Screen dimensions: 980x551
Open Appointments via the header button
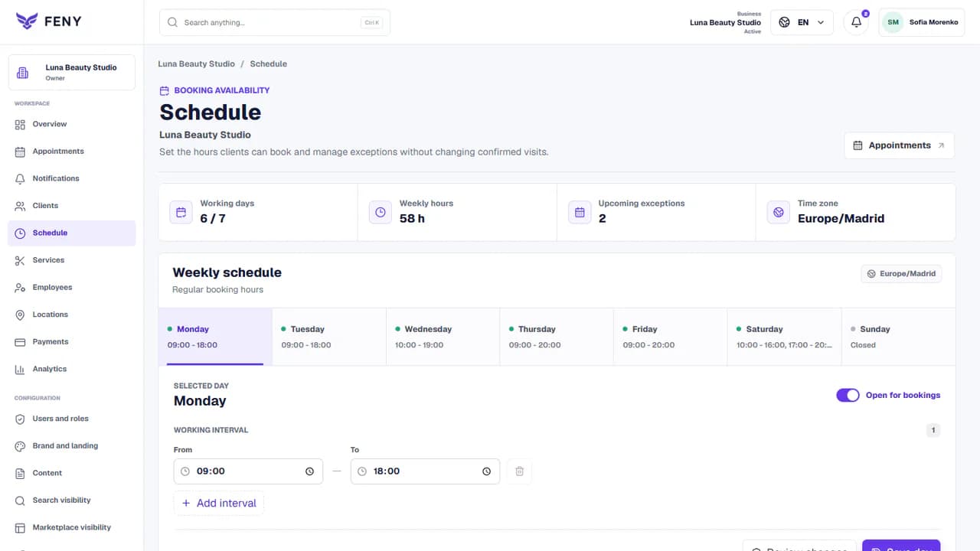[899, 145]
